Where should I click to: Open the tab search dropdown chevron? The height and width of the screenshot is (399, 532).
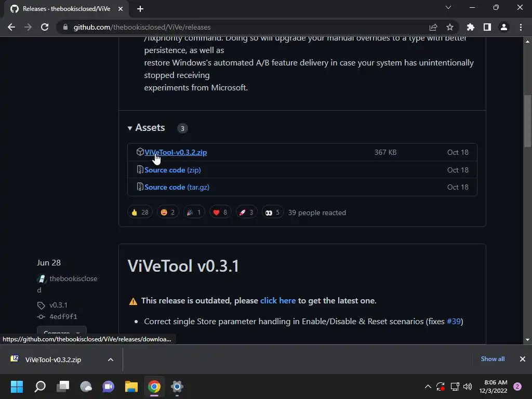pos(448,7)
